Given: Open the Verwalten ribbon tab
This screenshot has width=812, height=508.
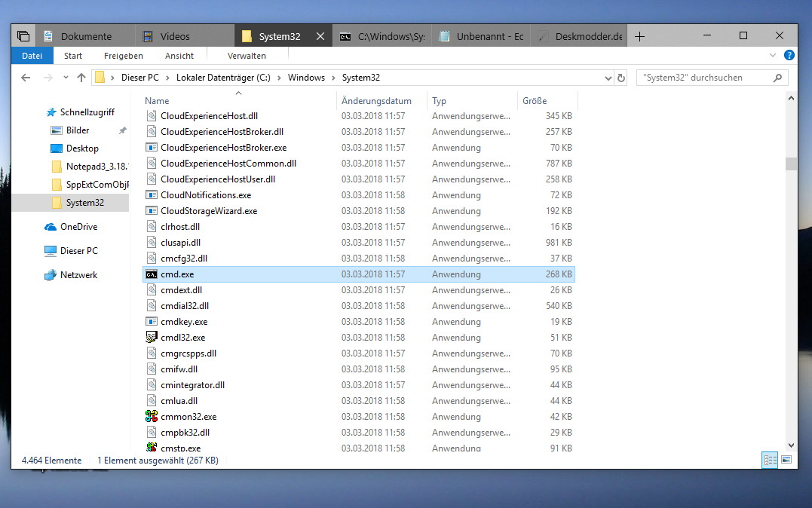Looking at the screenshot, I should click(x=247, y=56).
